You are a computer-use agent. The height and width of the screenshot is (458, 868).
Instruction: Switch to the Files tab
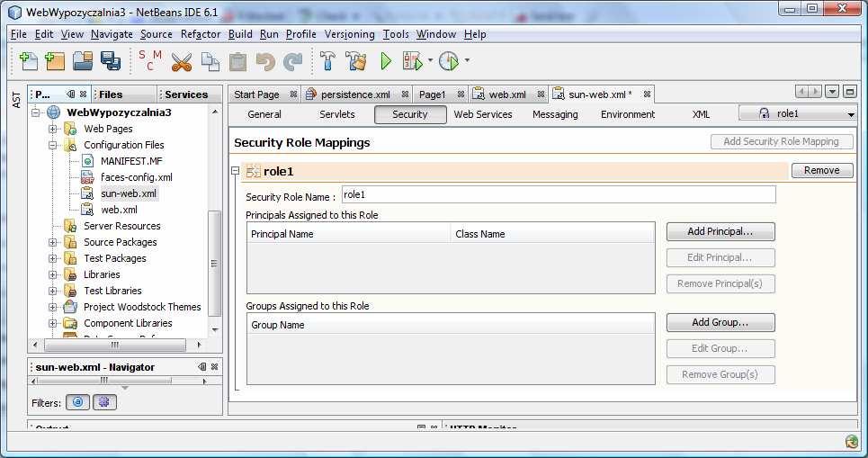[124, 94]
